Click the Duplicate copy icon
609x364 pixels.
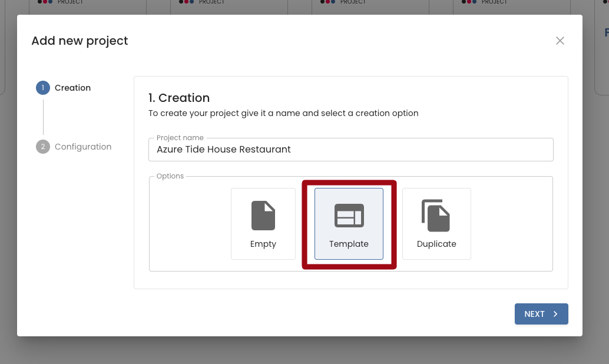tap(436, 216)
